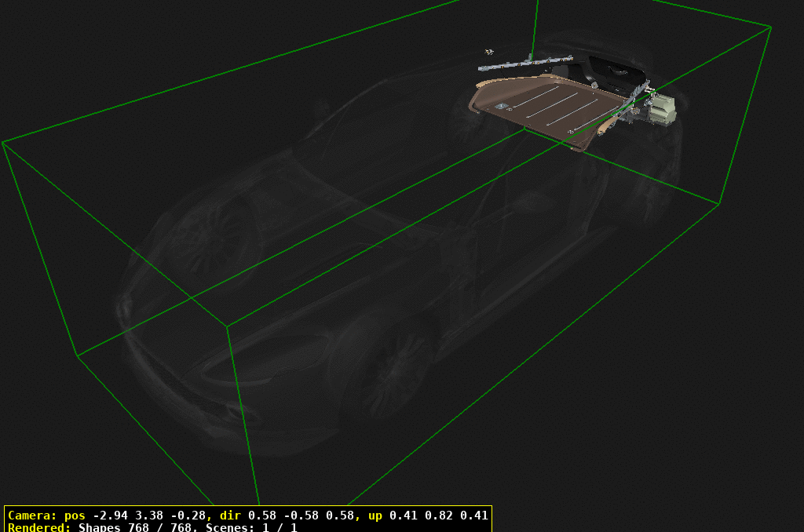Select the small isolated bracket part
The height and width of the screenshot is (532, 804).
click(490, 52)
